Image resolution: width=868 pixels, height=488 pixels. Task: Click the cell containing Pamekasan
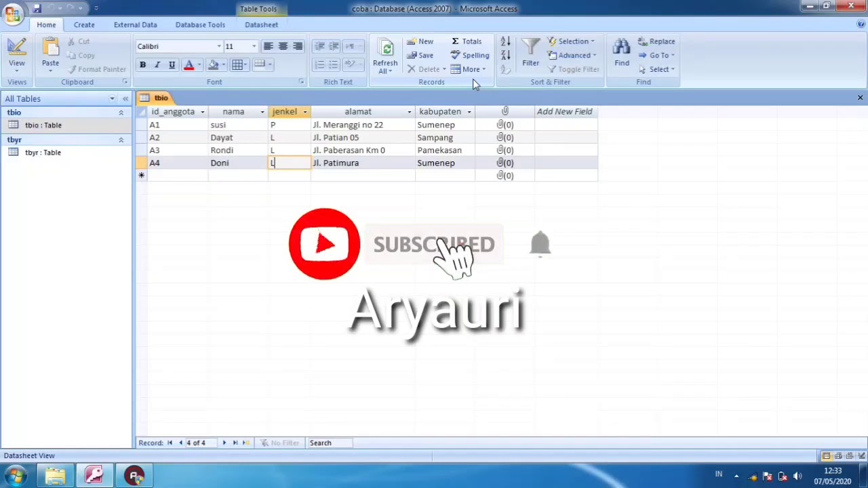point(445,150)
